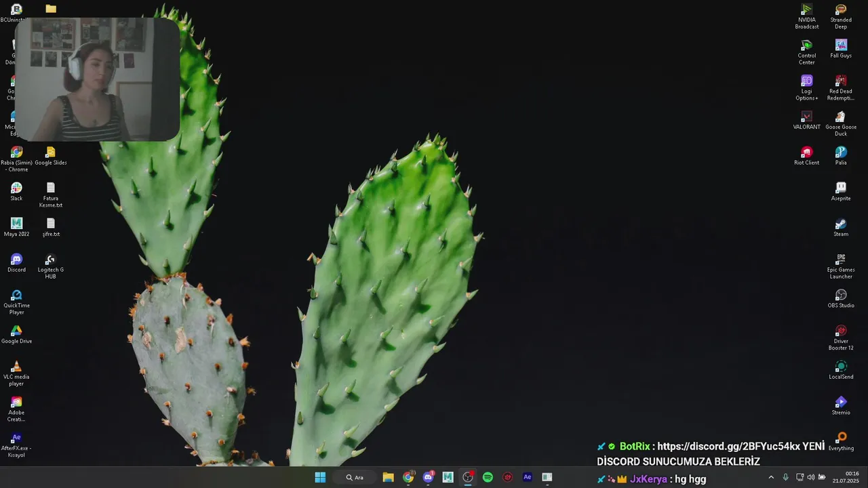
Task: Launch Fall Guys from the desktop
Action: click(x=841, y=49)
